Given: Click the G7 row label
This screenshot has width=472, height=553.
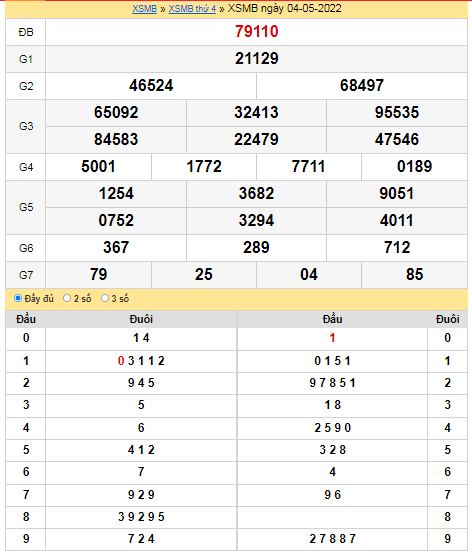Looking at the screenshot, I should click(x=26, y=275).
